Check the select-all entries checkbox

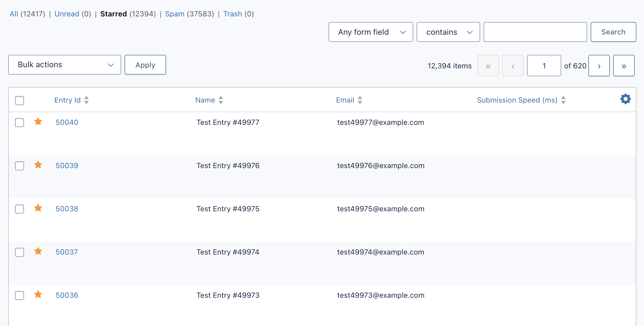pyautogui.click(x=19, y=101)
